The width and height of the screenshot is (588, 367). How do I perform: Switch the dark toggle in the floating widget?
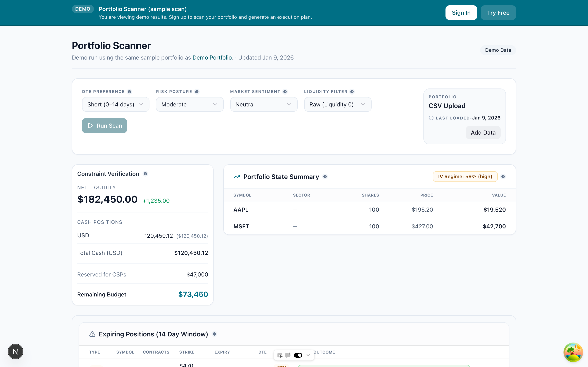298,355
